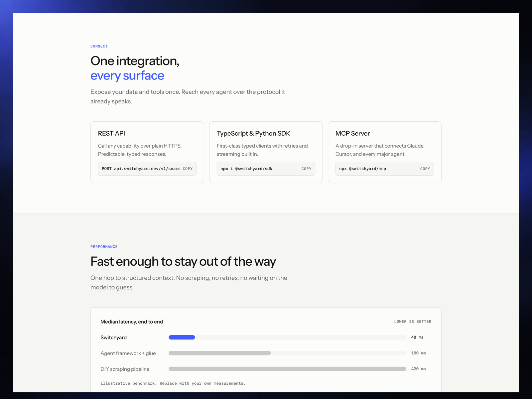Select the npm i @switchyard/sdk snippet text

[246, 169]
